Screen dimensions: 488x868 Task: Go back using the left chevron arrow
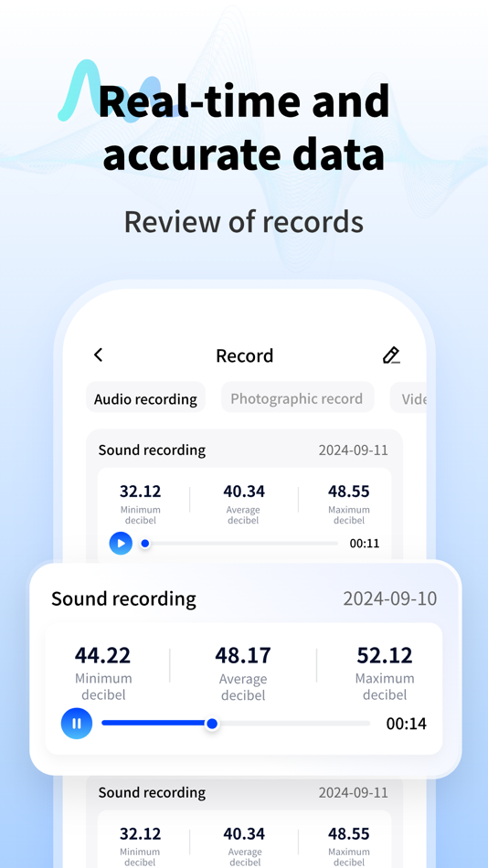(x=98, y=355)
